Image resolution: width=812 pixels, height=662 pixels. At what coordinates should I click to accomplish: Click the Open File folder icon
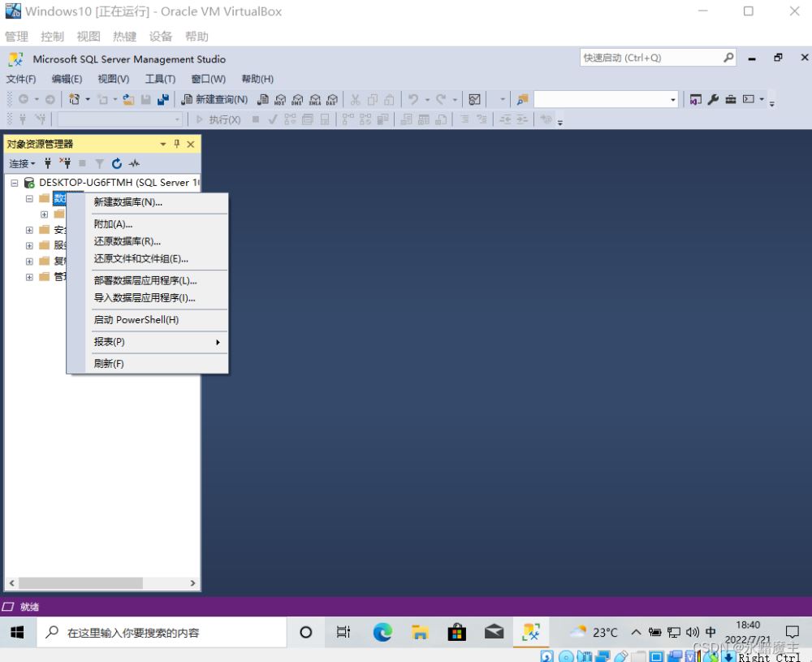pos(128,99)
